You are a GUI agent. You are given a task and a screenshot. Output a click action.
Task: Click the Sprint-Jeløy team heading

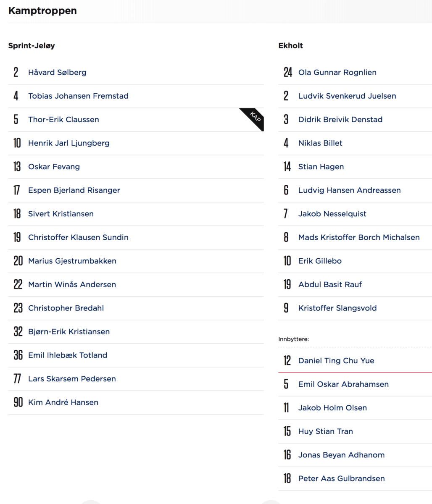click(32, 46)
